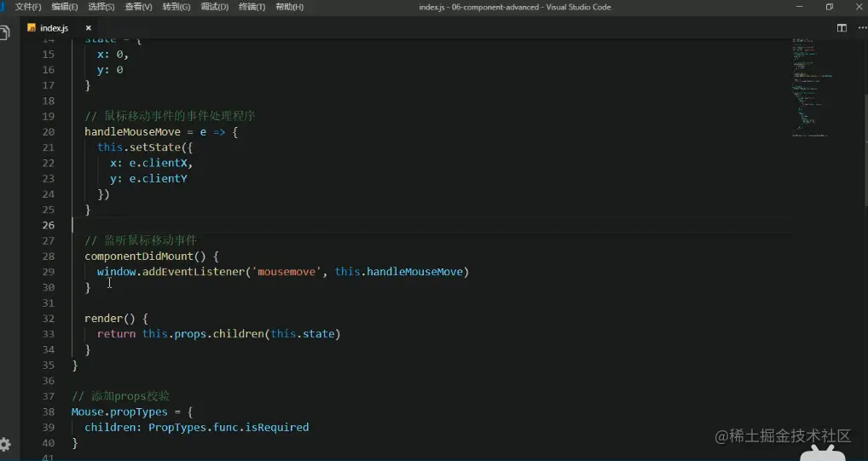
Task: Click PropTypes.func.isRequired on line 39
Action: (229, 427)
